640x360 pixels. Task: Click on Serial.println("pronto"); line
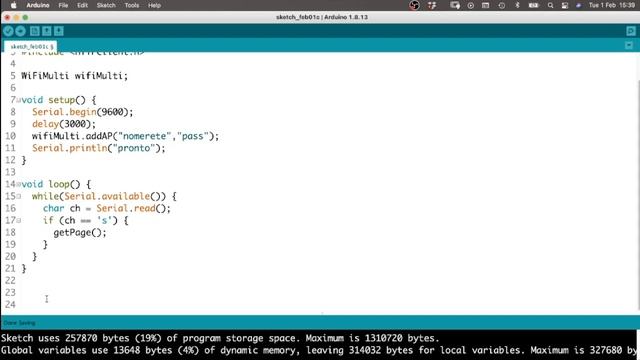[x=99, y=148]
